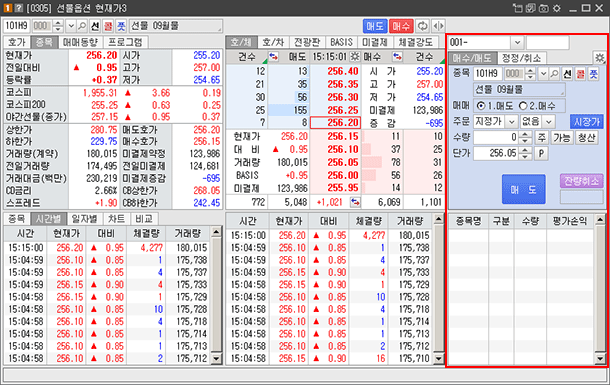Switch to the 미결제 tab
The width and height of the screenshot is (610, 385).
(x=375, y=42)
